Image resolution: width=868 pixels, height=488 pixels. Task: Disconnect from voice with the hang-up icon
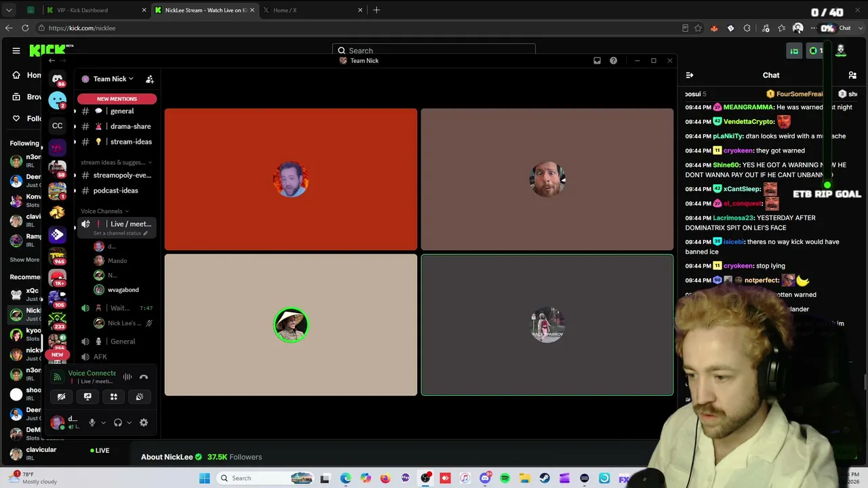144,377
